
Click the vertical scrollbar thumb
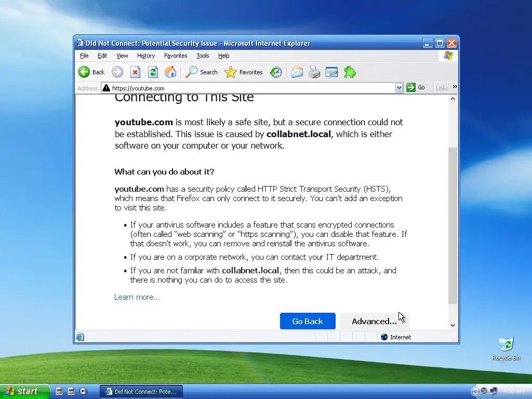point(453,225)
